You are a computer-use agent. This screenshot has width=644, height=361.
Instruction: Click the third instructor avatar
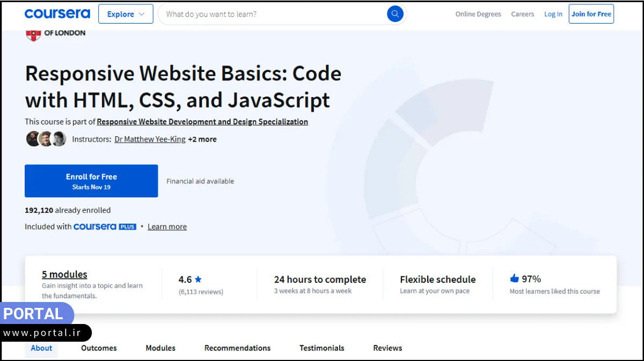[59, 138]
